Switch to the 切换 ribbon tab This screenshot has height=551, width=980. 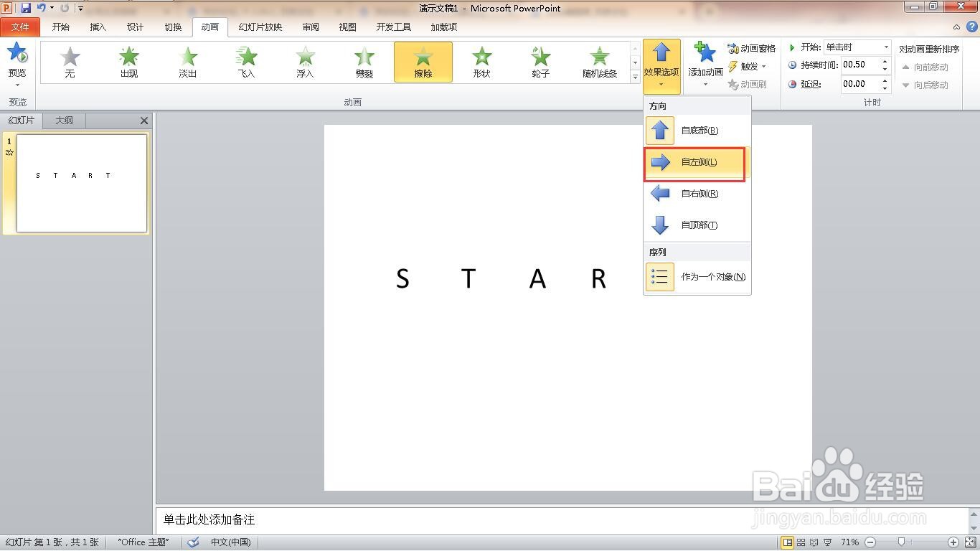tap(173, 27)
